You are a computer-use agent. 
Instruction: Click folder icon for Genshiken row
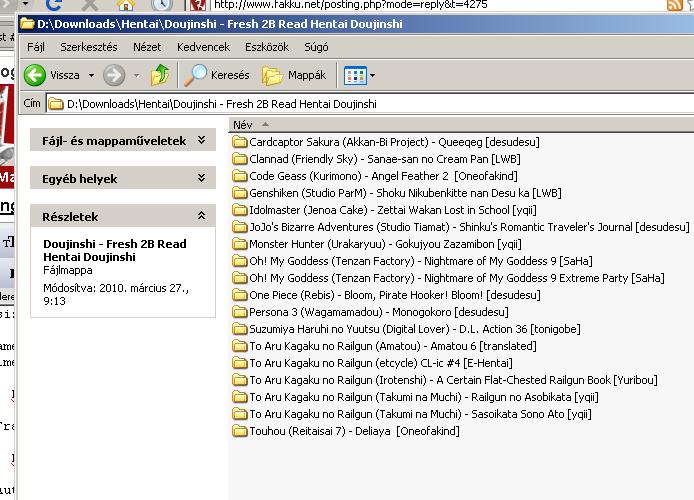[239, 193]
